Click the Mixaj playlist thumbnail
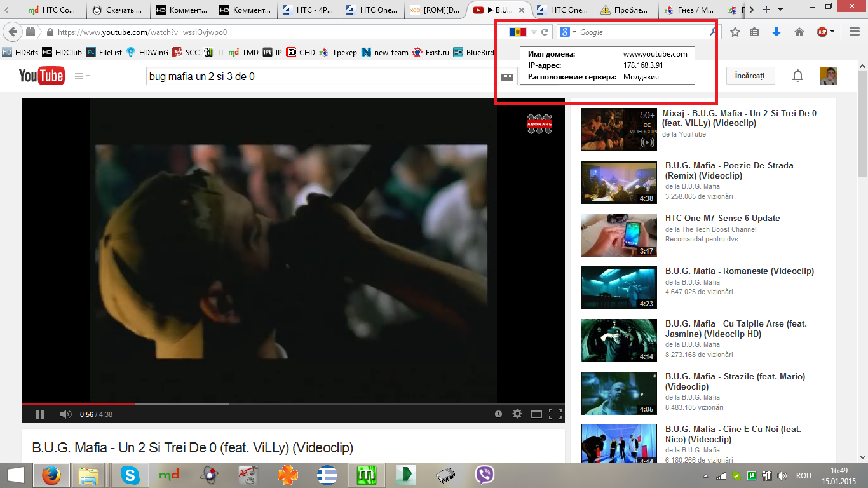The height and width of the screenshot is (488, 868). [619, 130]
